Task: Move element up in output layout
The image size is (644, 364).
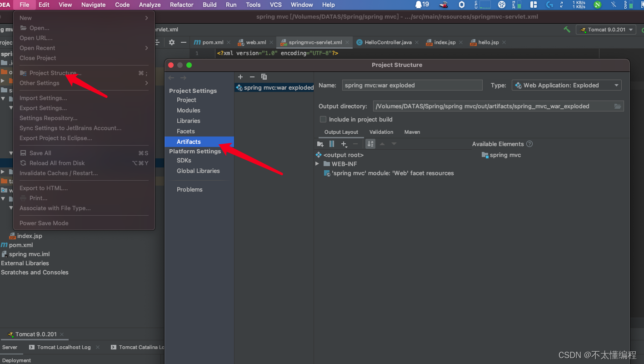Action: coord(382,144)
